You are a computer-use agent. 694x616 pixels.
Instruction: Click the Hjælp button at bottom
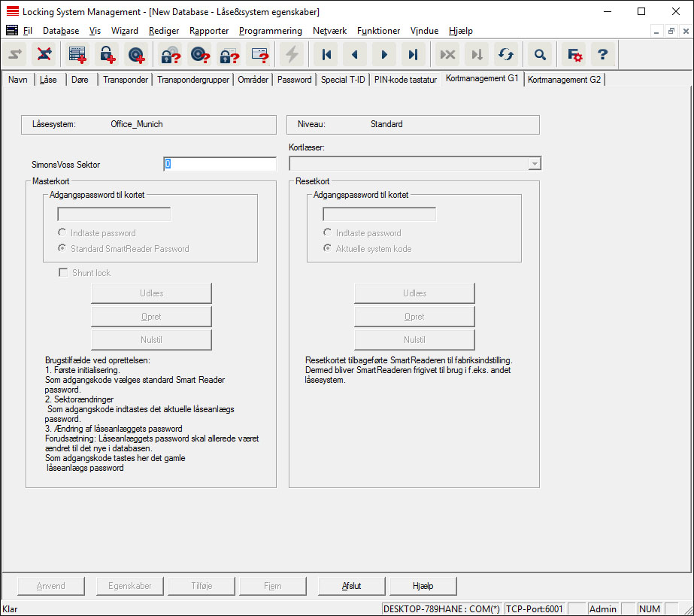coord(423,586)
